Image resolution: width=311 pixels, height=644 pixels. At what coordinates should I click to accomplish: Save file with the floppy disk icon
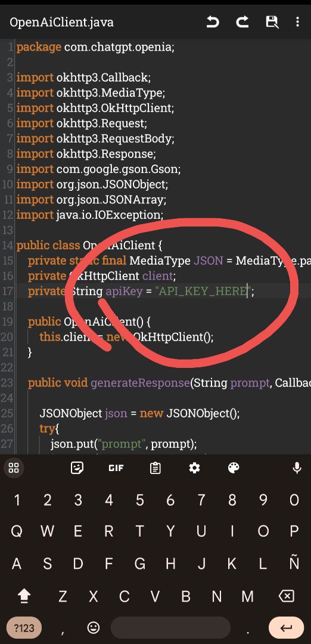pos(272,22)
